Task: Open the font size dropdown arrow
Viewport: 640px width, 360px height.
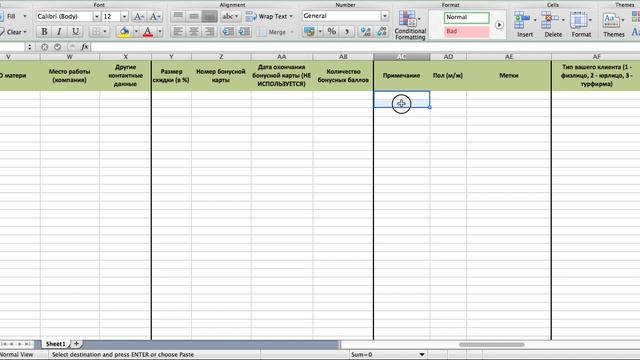Action: (124, 16)
